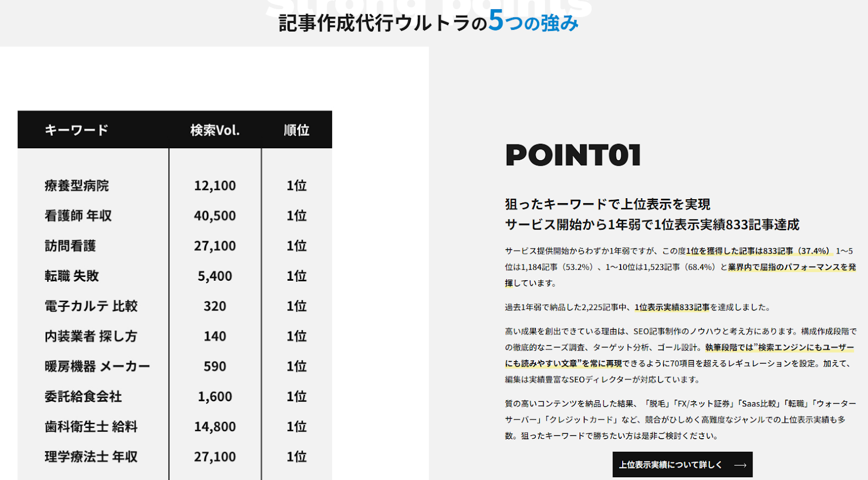Click the keyword cell 看護師 年収
This screenshot has height=480, width=868.
coord(78,216)
